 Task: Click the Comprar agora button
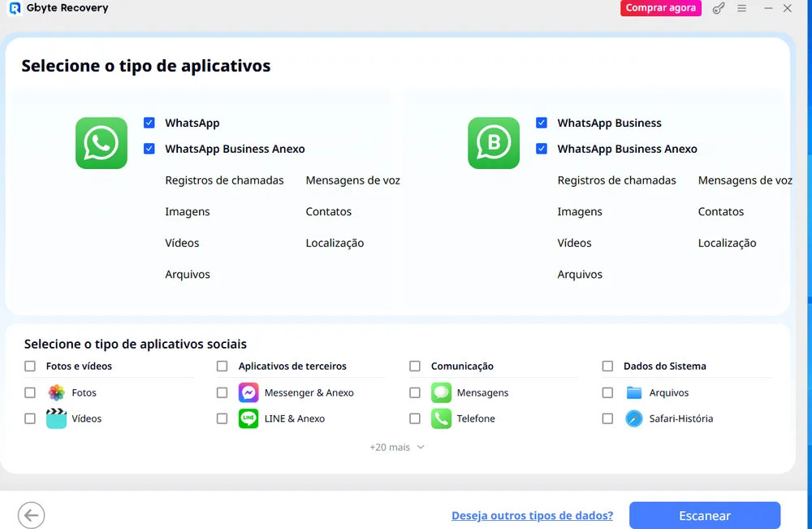coord(660,8)
